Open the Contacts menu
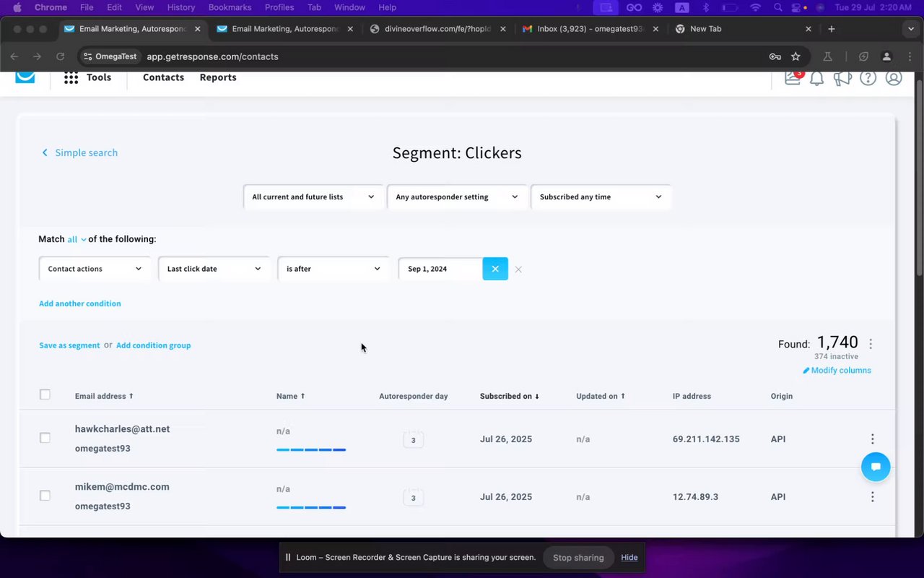The width and height of the screenshot is (924, 578). tap(163, 77)
